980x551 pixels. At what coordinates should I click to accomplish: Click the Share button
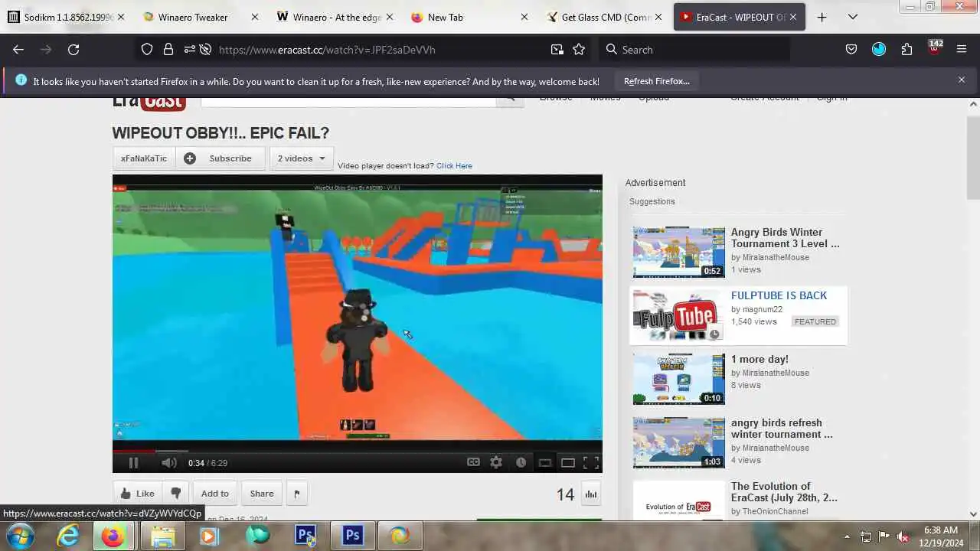pos(262,494)
